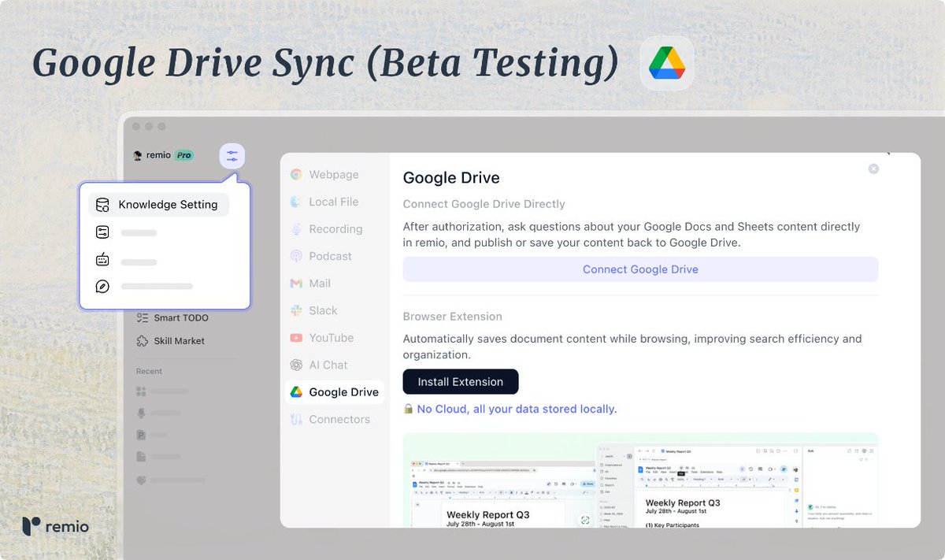Open Skill Market in sidebar

pyautogui.click(x=170, y=341)
